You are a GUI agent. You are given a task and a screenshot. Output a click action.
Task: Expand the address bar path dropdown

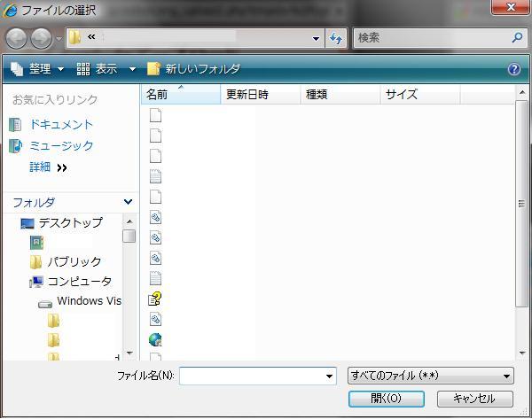tap(317, 38)
